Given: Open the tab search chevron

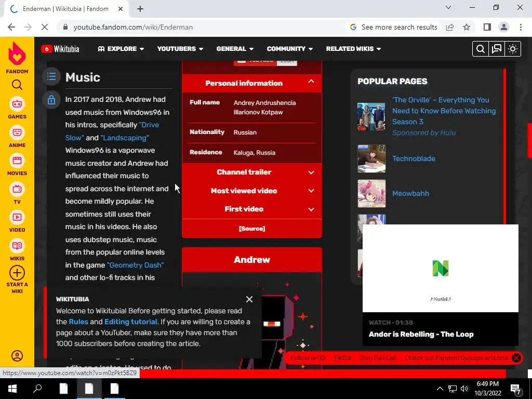Looking at the screenshot, I should pos(448,7).
